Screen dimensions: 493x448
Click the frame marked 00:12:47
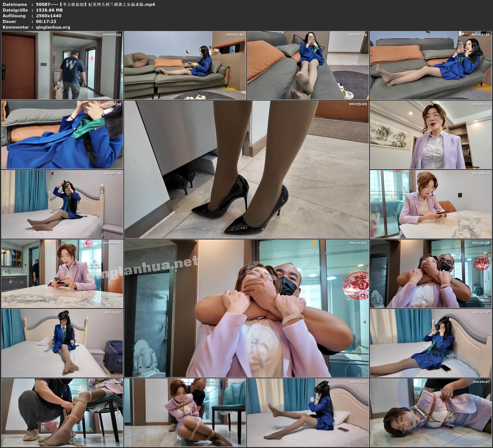pyautogui.click(x=431, y=343)
